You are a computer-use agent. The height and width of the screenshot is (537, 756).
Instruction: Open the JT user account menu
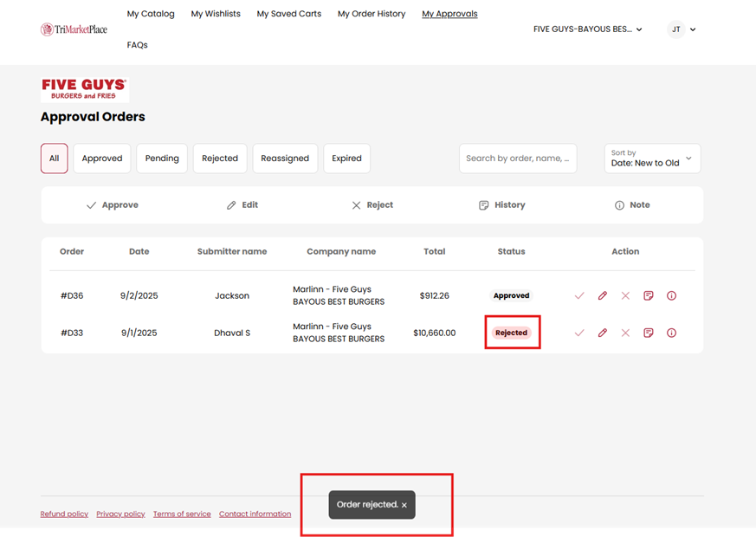point(682,29)
